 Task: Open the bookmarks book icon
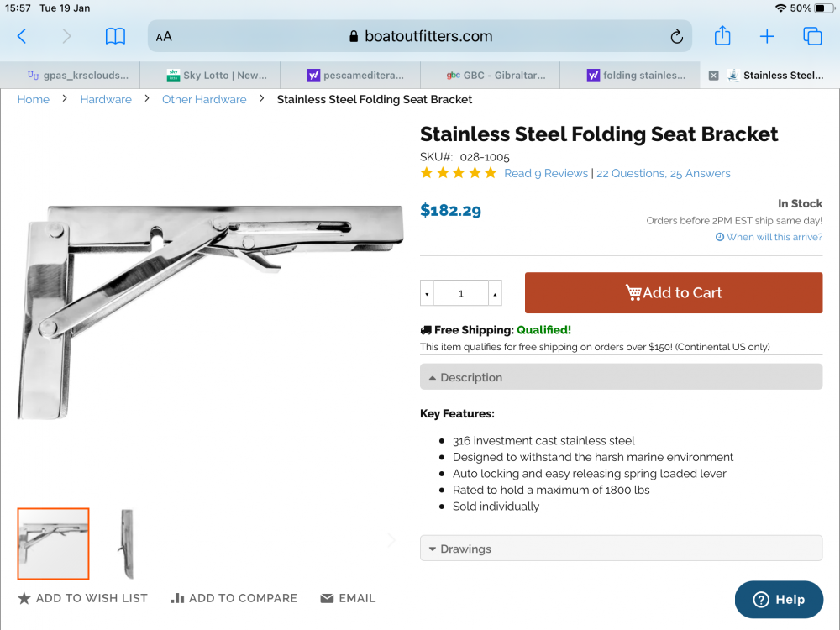click(115, 36)
